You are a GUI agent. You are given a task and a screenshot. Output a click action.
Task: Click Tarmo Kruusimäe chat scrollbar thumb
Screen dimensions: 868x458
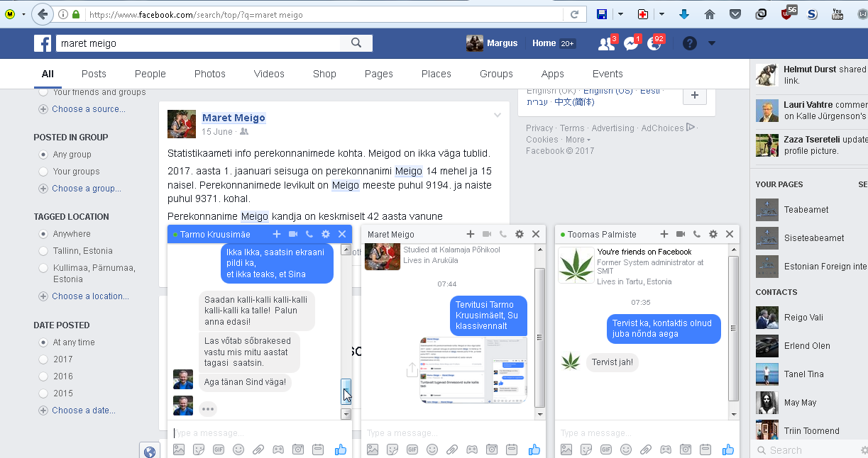(x=346, y=391)
